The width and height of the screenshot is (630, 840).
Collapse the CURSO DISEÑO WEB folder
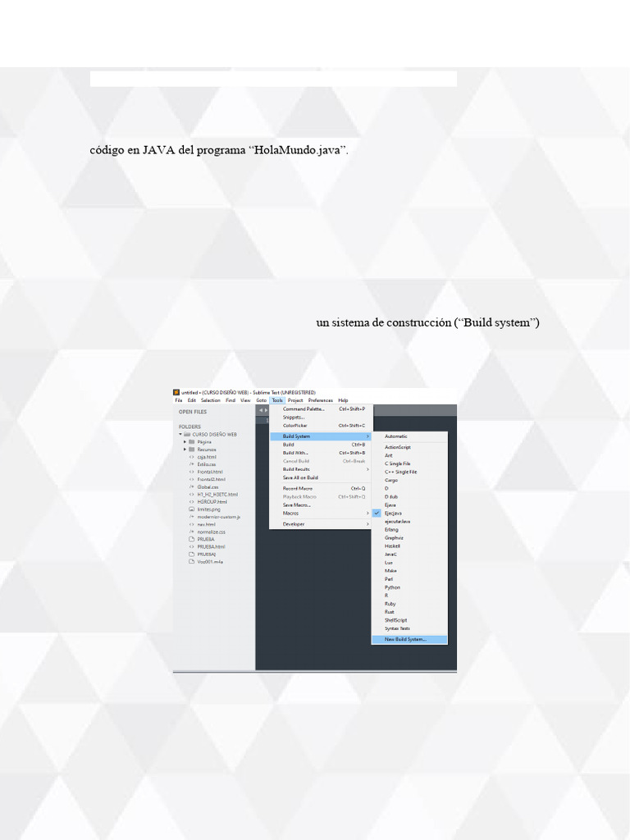pyautogui.click(x=180, y=435)
